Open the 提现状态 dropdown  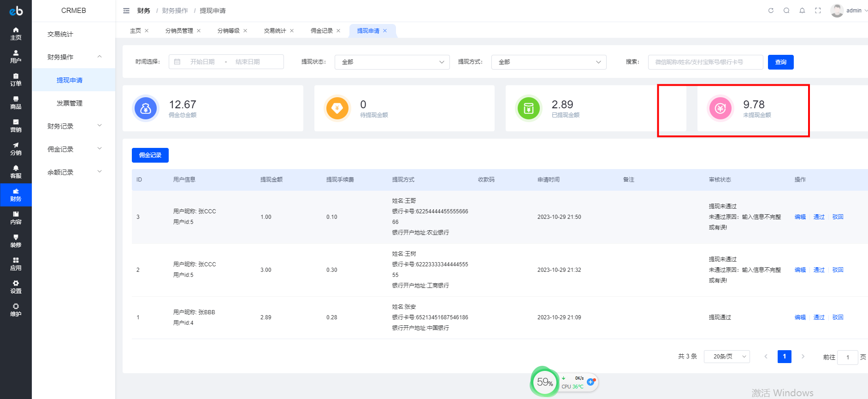[392, 62]
